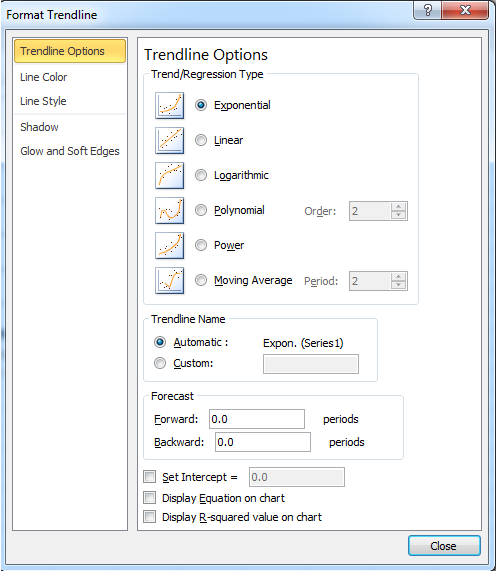Click the Forecast Forward periods field
Viewport: 496px width, 571px height.
pyautogui.click(x=257, y=419)
